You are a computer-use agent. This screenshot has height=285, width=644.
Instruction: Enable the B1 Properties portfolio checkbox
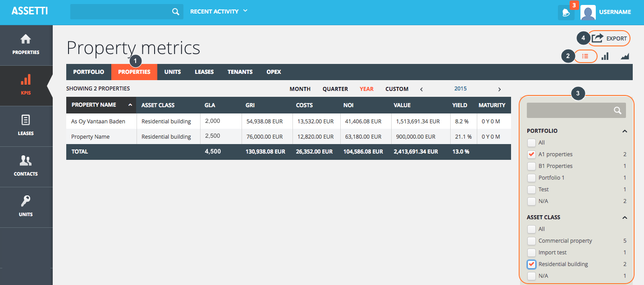[531, 166]
